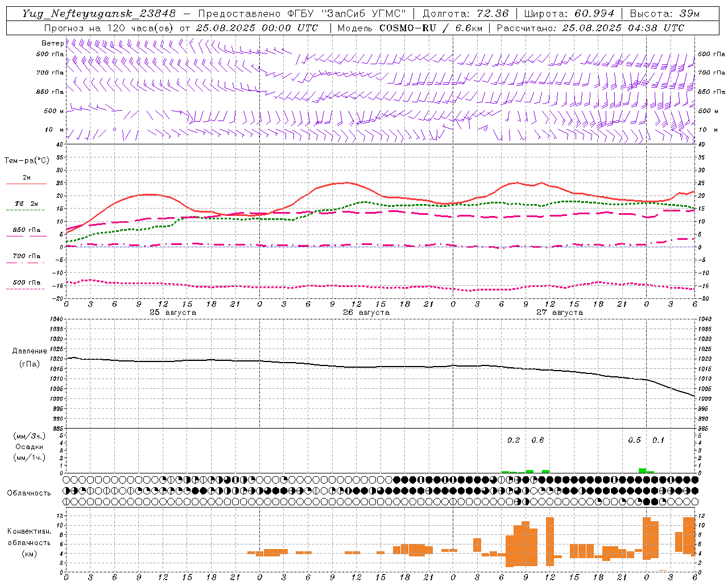Image resolution: width=728 pixels, height=582 pixels.
Task: Click the Тем-ра(°C) axis title
Action: pos(27,161)
